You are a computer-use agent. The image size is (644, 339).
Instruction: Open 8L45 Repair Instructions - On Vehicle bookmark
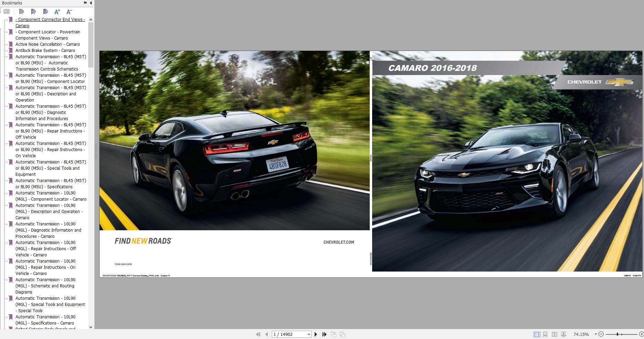pos(51,150)
